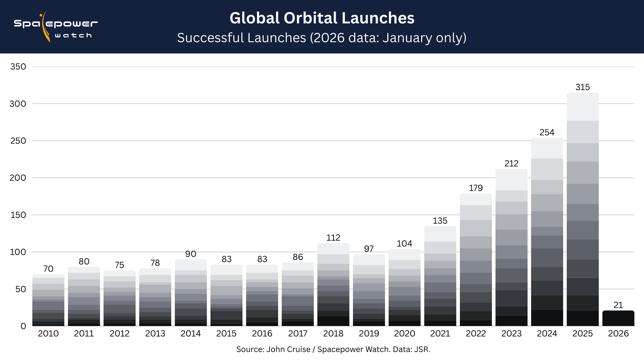Click the Global Orbital Launches title

point(322,18)
